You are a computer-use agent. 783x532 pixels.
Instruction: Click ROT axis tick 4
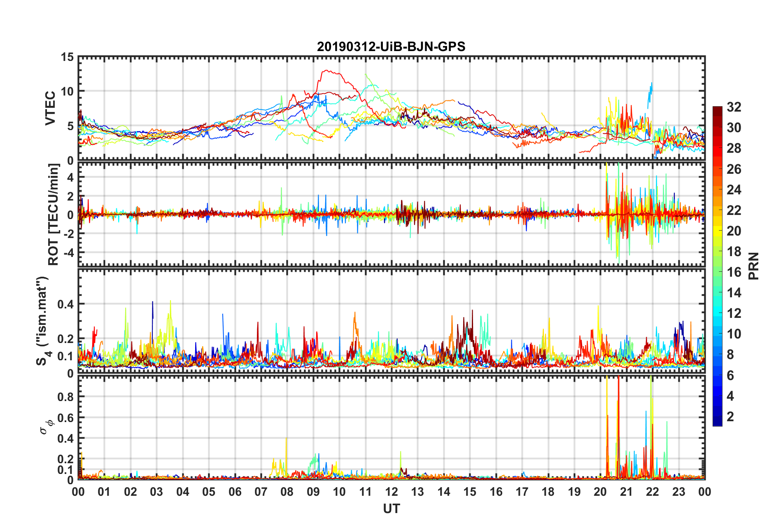point(70,177)
